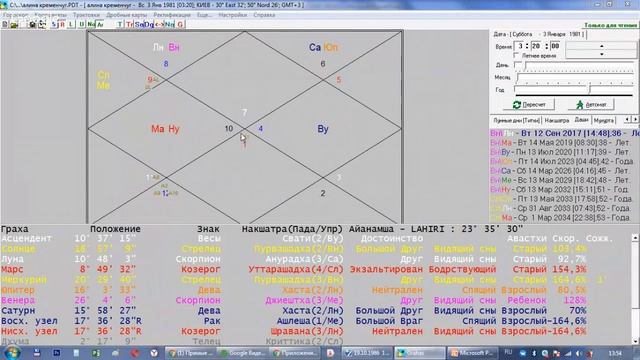Screen dimensions: 640x360
Task: Open the Ректификация menu
Action: click(x=172, y=15)
